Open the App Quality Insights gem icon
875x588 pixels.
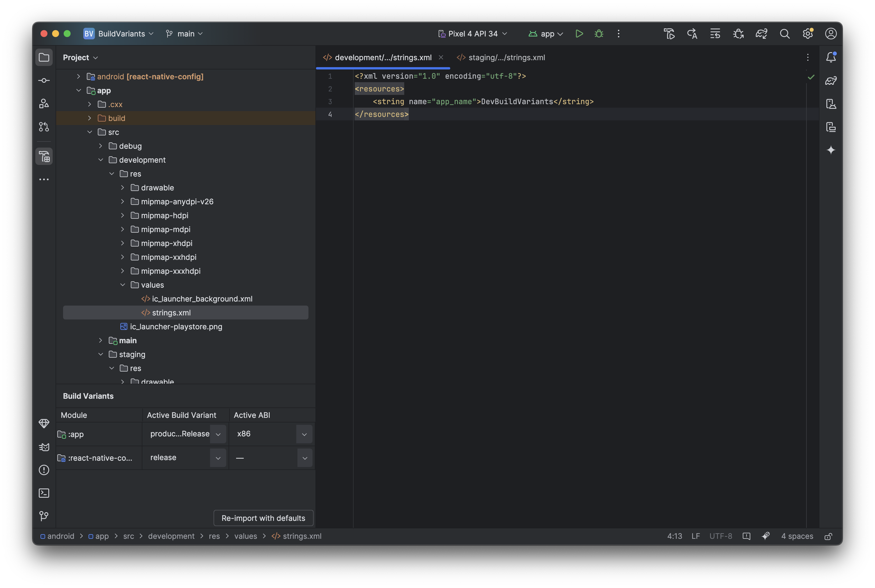(x=44, y=423)
